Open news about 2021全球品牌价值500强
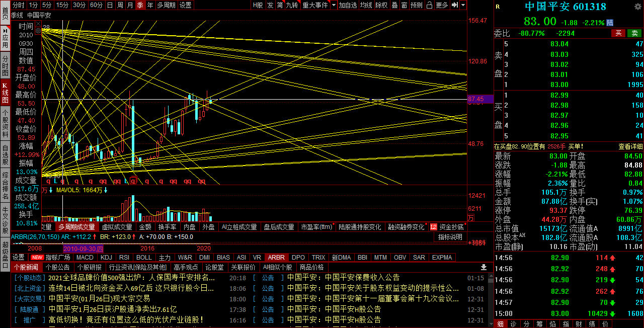Viewport: 644px width, 328px height. (x=132, y=278)
